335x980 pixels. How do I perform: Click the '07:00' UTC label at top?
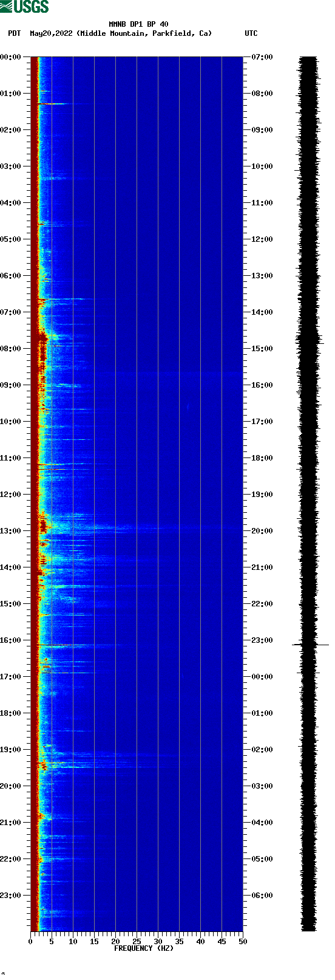262,57
